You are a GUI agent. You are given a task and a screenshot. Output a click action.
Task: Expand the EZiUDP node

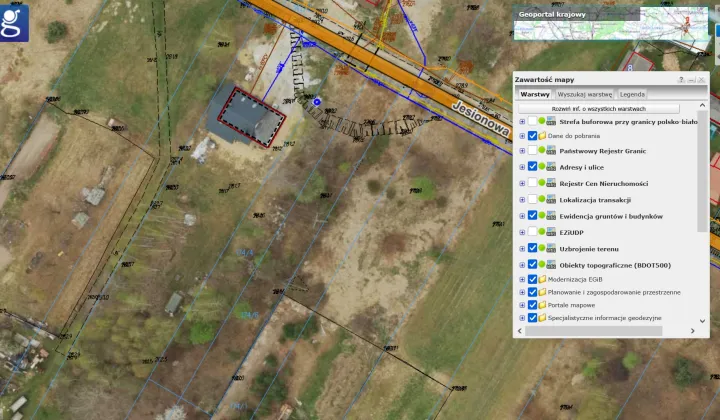[522, 232]
